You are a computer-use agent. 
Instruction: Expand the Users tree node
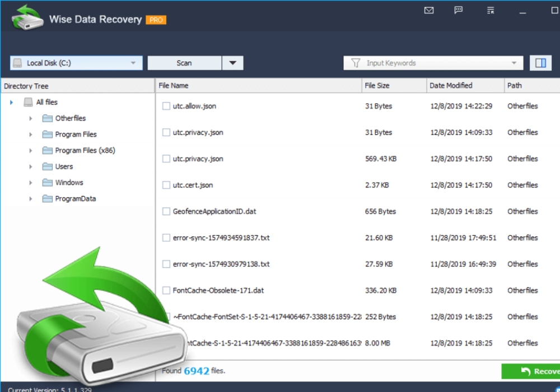[31, 167]
